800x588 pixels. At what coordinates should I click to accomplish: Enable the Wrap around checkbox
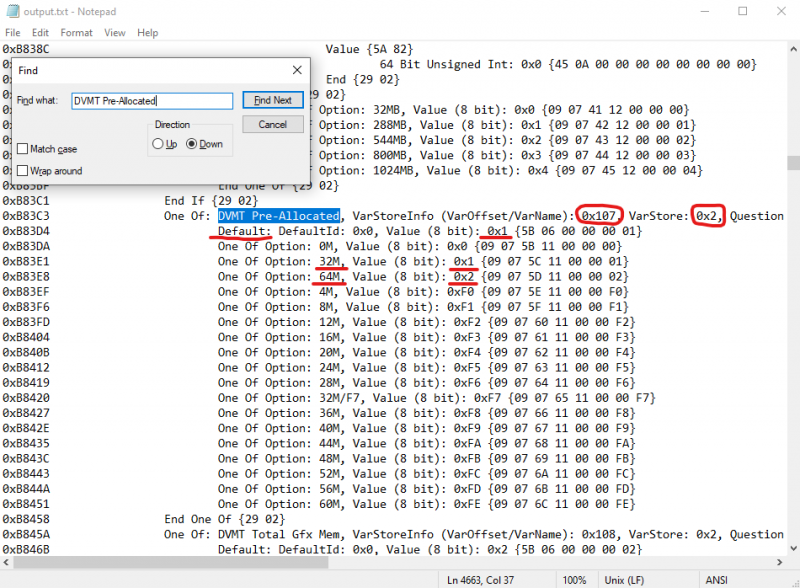pos(22,170)
